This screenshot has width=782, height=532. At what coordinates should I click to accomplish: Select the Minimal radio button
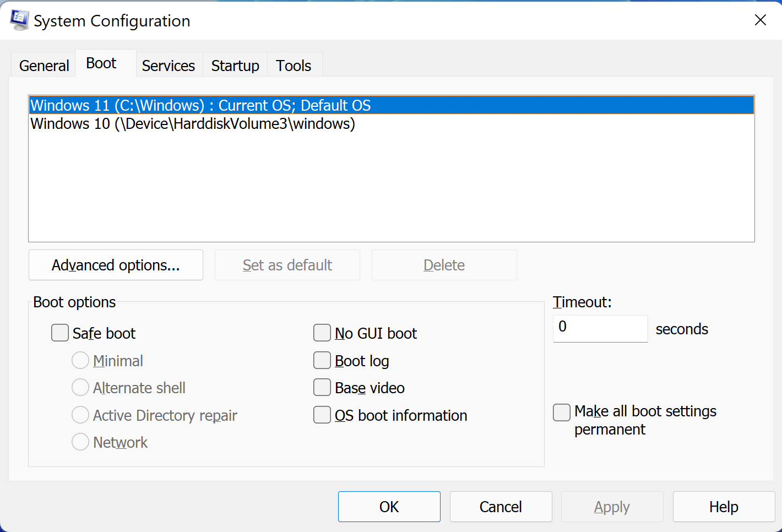(80, 361)
